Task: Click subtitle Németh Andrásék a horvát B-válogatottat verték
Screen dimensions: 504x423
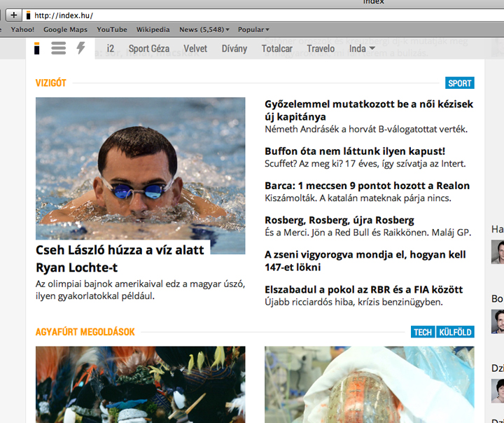Action: pos(366,130)
